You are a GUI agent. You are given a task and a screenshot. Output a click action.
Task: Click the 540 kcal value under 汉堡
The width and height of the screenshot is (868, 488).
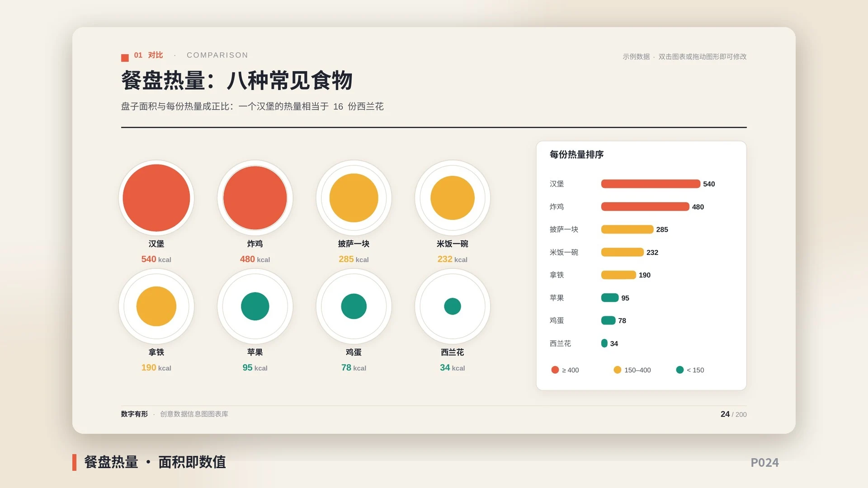coord(156,259)
